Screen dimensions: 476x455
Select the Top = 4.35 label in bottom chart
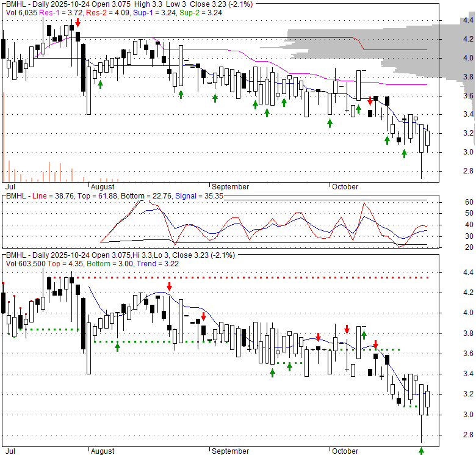click(x=65, y=264)
